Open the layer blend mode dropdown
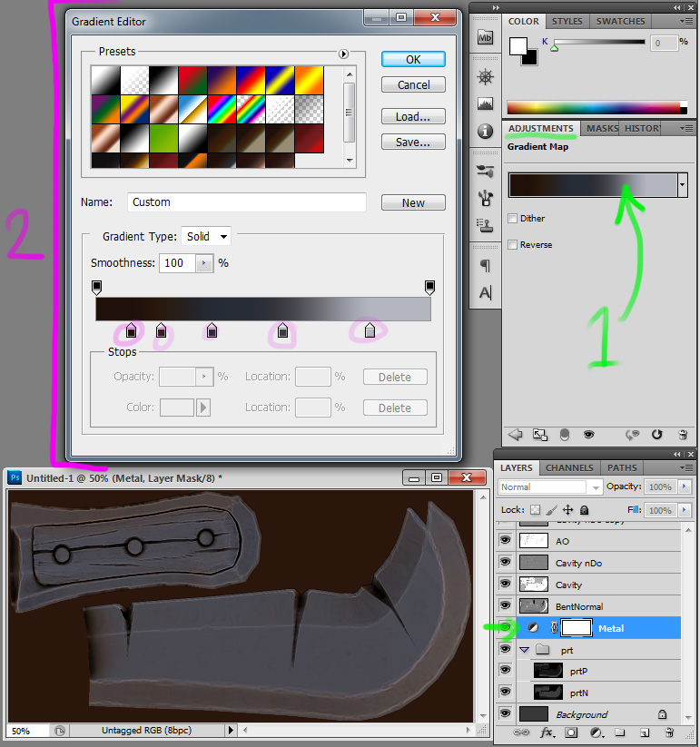This screenshot has width=700, height=747. coord(550,487)
